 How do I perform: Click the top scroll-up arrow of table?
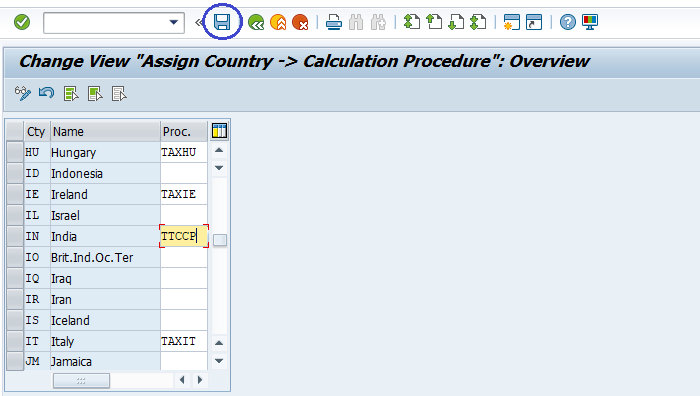(219, 150)
